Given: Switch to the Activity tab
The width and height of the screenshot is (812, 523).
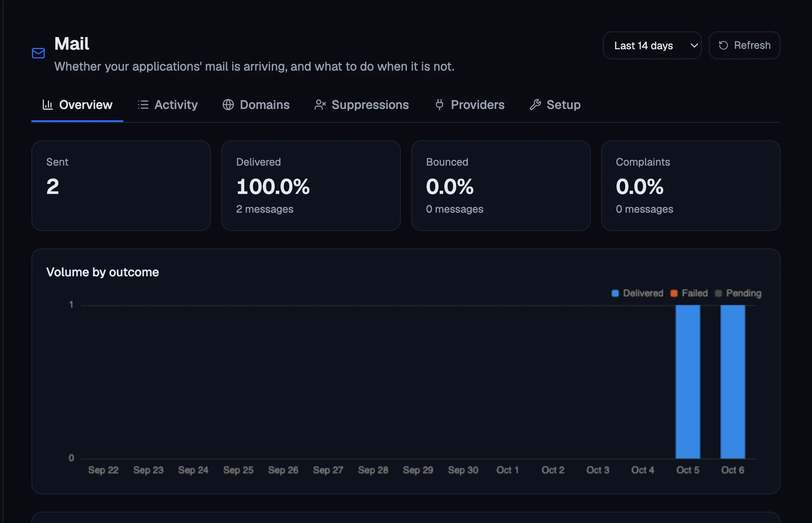Looking at the screenshot, I should point(168,105).
